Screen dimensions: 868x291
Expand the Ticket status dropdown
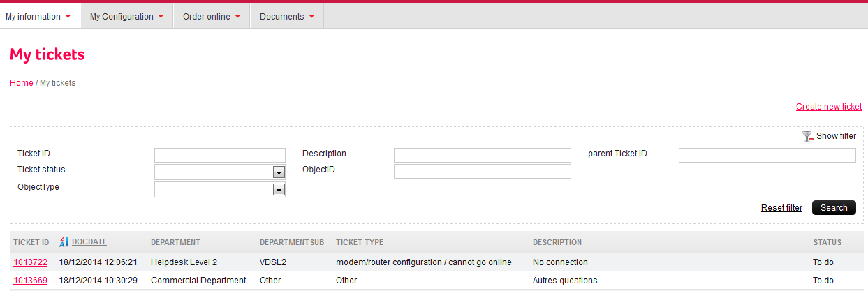coord(279,172)
